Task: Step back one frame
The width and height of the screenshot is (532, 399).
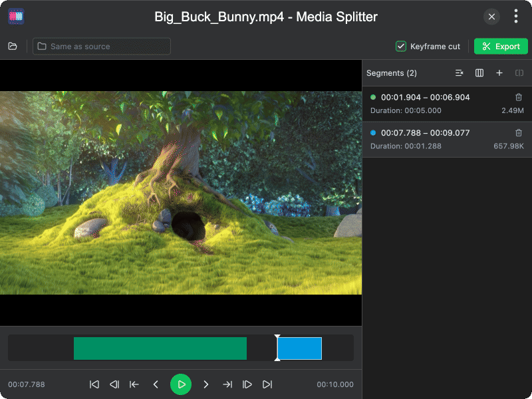Action: [156, 384]
